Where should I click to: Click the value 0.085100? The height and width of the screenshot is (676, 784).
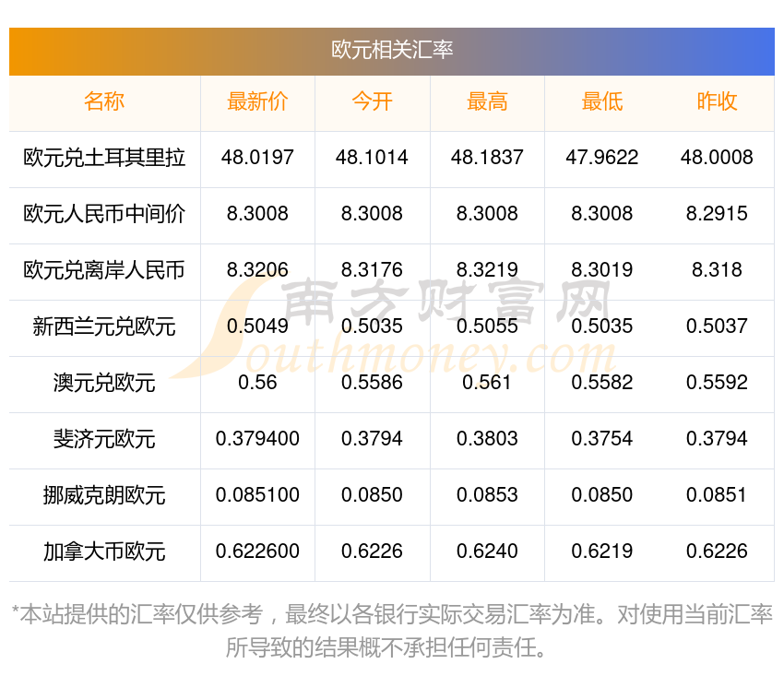click(x=257, y=495)
